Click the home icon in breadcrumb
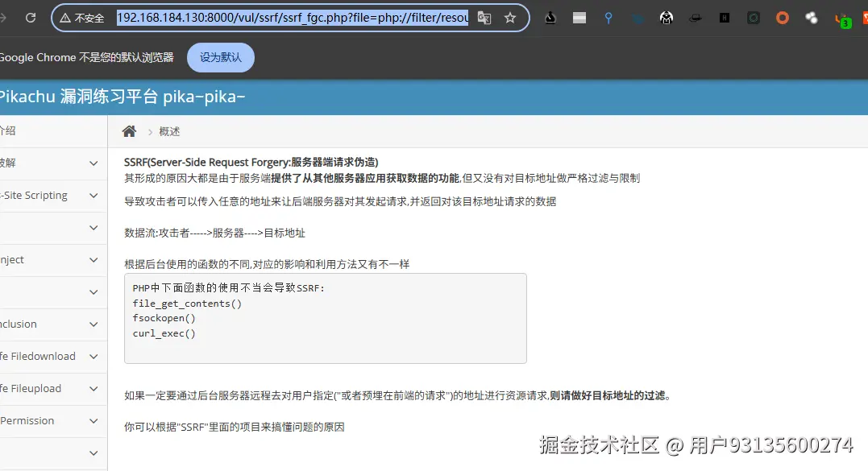Viewport: 868px width, 471px height. point(129,131)
